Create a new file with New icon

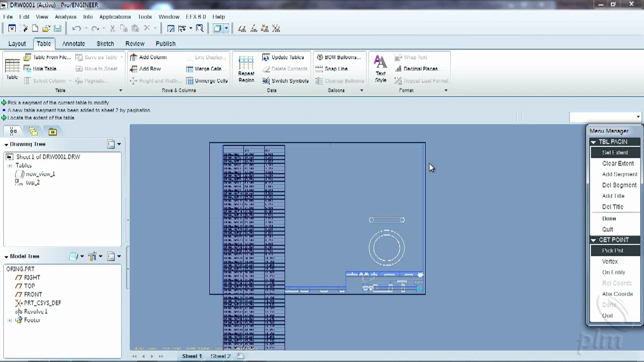tap(35, 28)
